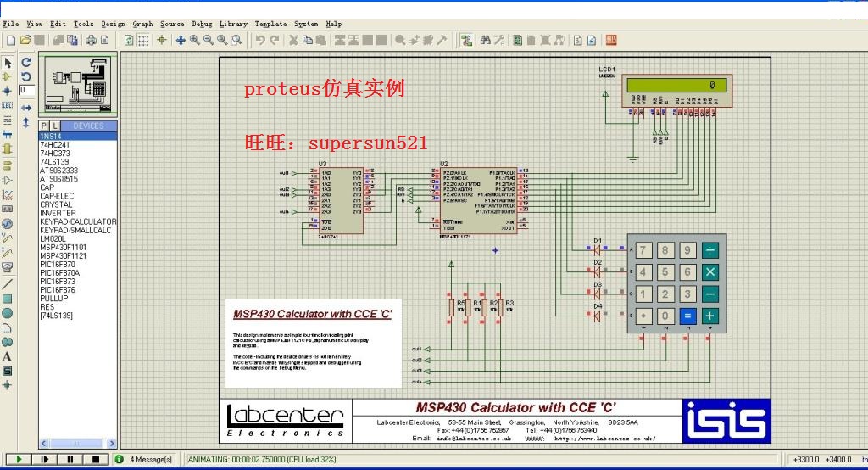The width and height of the screenshot is (868, 470).
Task: Select the Buses Mode tool
Action: click(7, 134)
